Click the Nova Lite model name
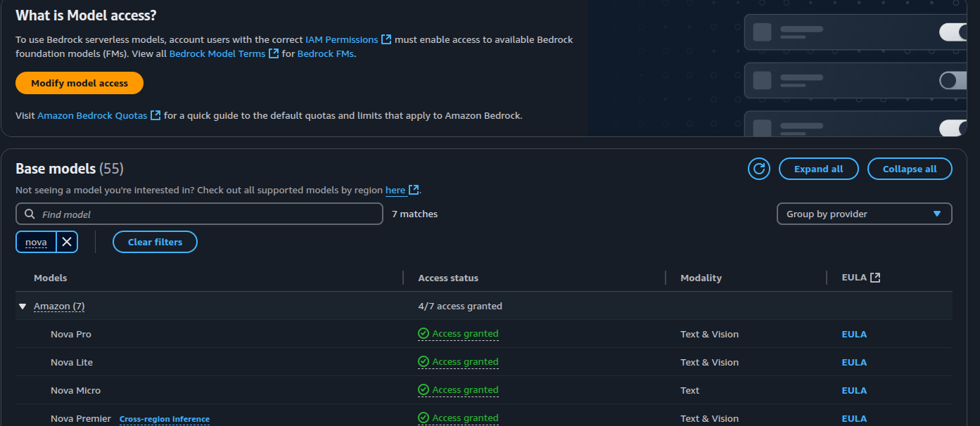Viewport: 980px width, 426px height. pos(72,362)
